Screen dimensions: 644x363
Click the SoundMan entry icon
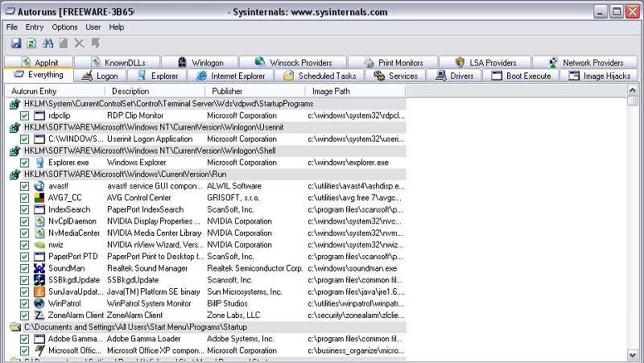[39, 268]
